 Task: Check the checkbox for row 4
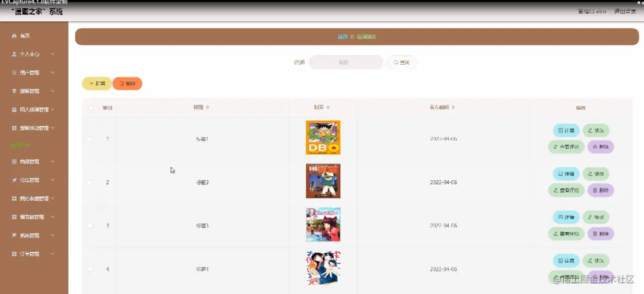90,269
